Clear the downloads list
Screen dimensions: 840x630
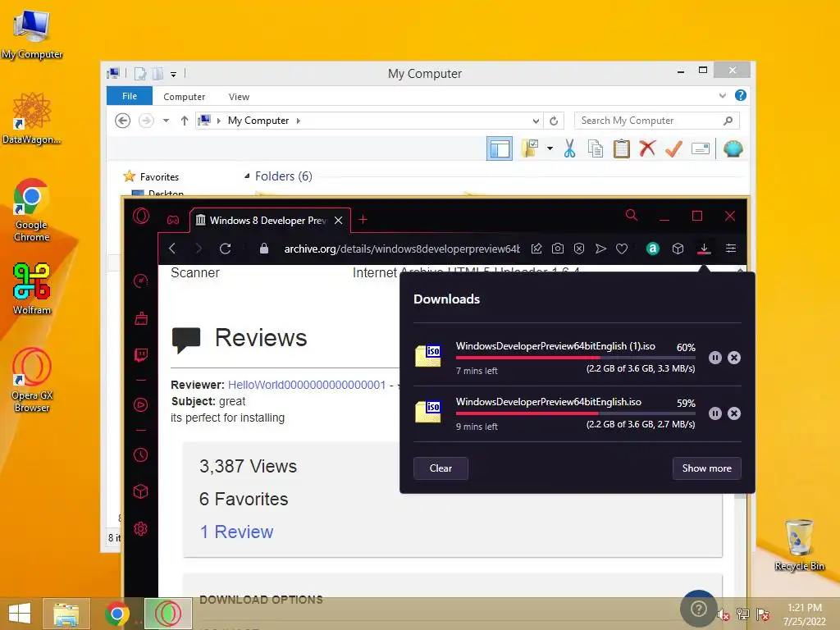(441, 468)
